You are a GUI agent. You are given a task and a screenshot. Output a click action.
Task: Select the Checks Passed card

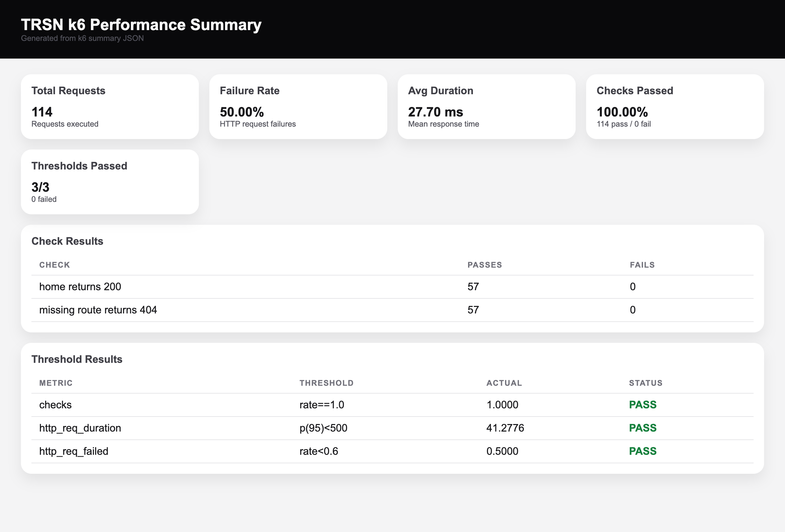click(x=675, y=107)
